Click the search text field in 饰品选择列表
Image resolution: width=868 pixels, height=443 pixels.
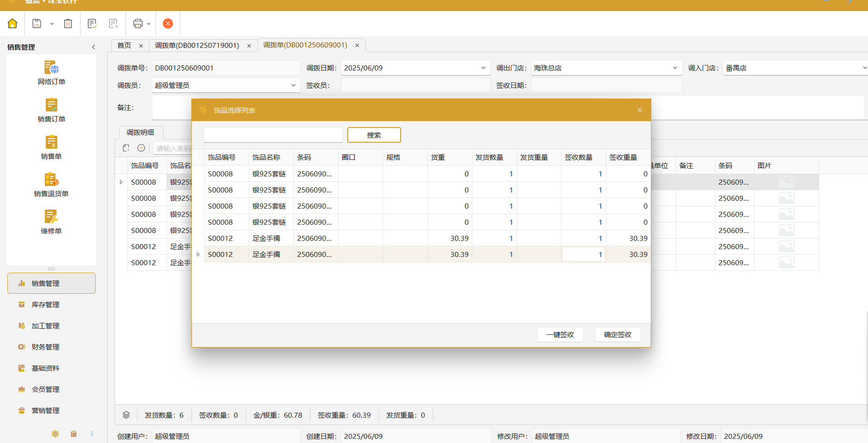coord(273,135)
